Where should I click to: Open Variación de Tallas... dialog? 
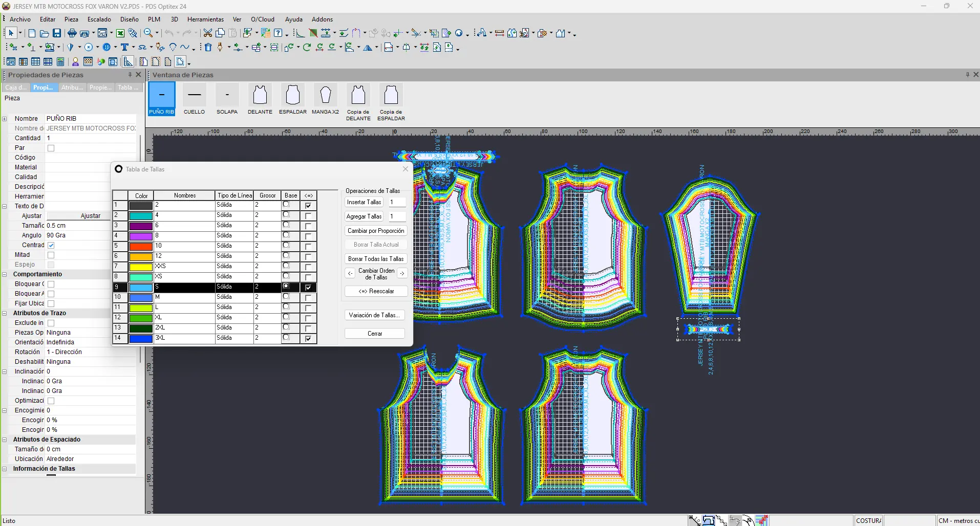pyautogui.click(x=375, y=315)
